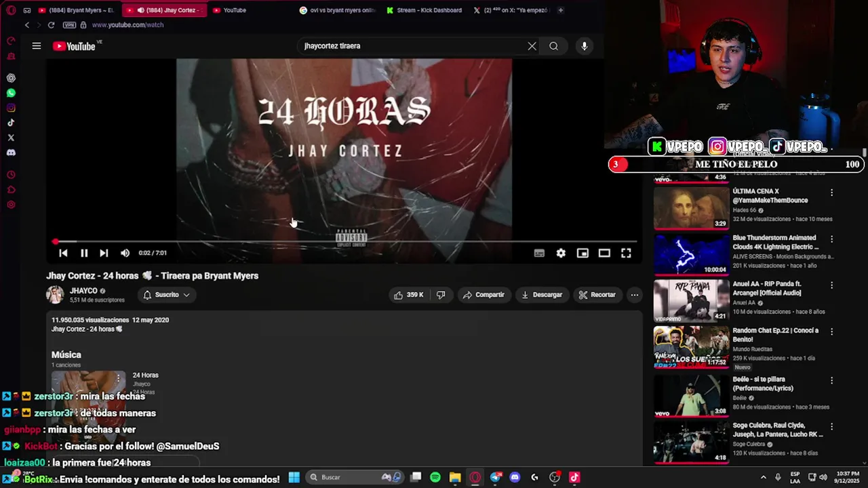
Task: Click the 'Compartir' share button
Action: tap(484, 295)
